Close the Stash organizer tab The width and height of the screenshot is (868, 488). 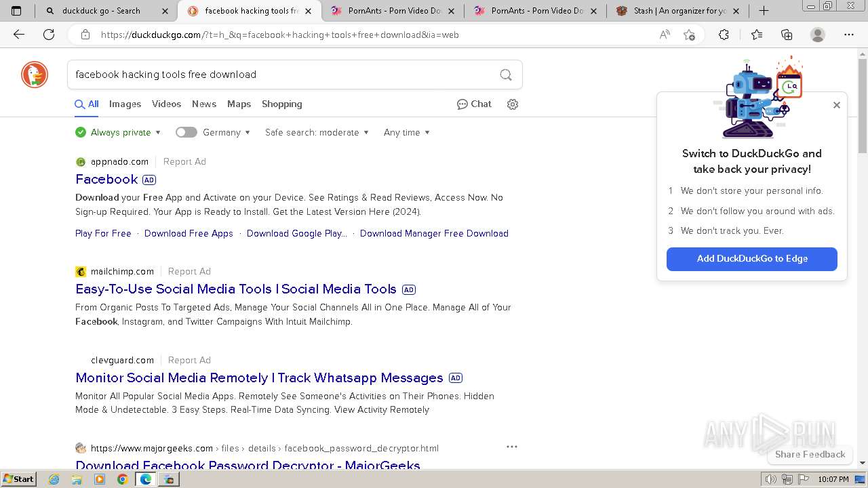(x=738, y=11)
